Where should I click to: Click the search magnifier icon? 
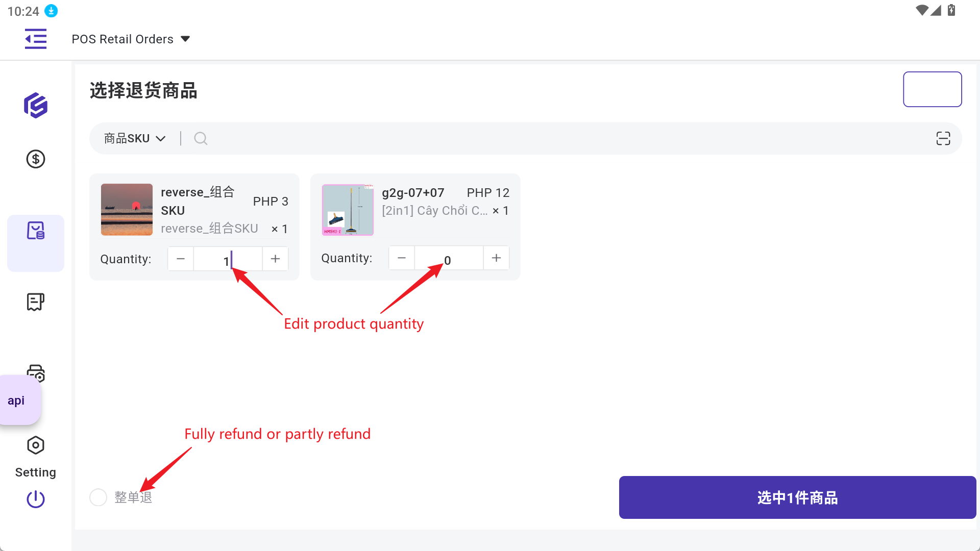coord(201,138)
